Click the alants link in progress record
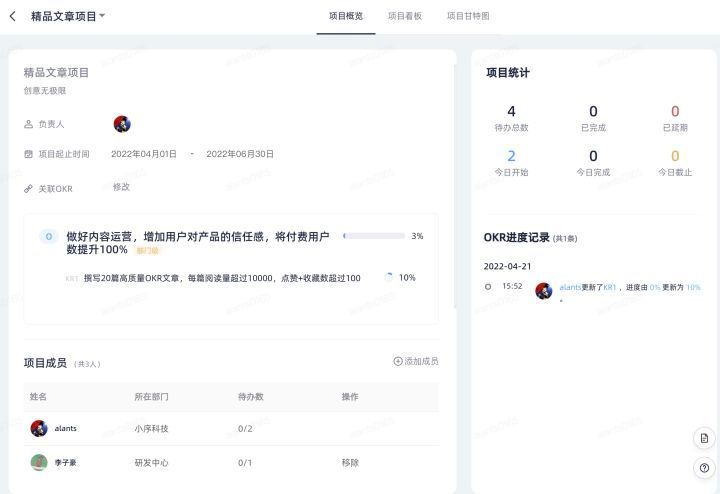 (570, 287)
